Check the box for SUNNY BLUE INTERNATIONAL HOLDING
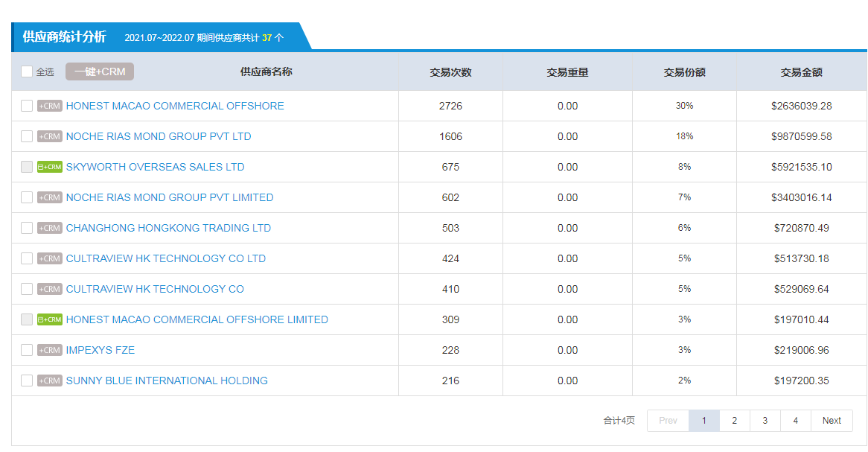Image resolution: width=868 pixels, height=452 pixels. (x=27, y=381)
